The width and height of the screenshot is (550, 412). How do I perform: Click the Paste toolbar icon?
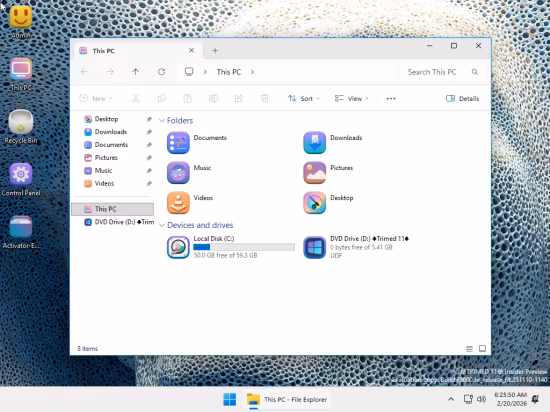tap(187, 99)
